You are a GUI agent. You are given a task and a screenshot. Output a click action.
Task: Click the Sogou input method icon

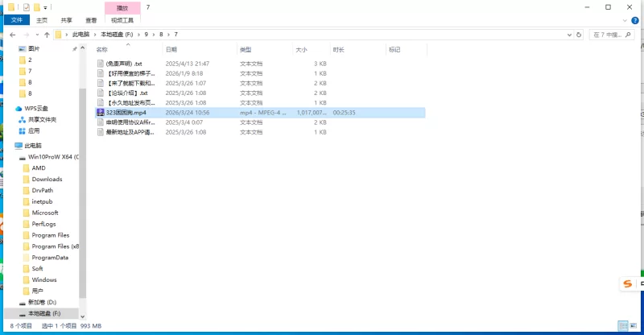(626, 283)
